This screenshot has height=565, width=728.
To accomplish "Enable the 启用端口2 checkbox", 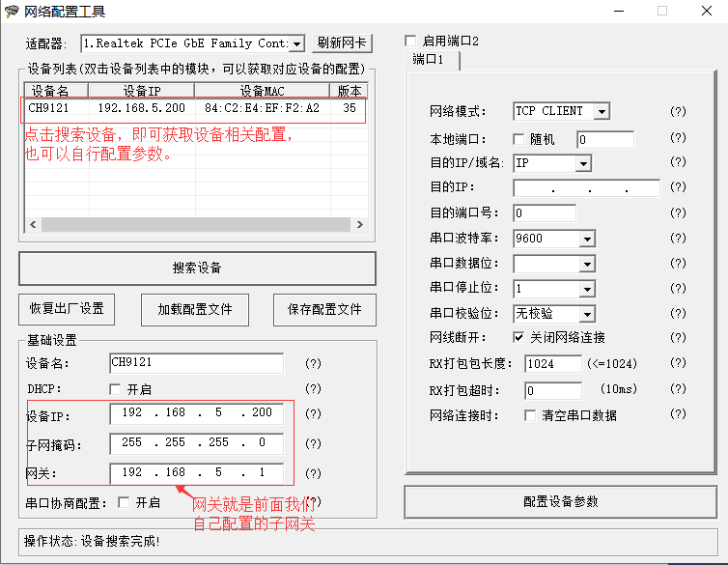I will click(410, 41).
